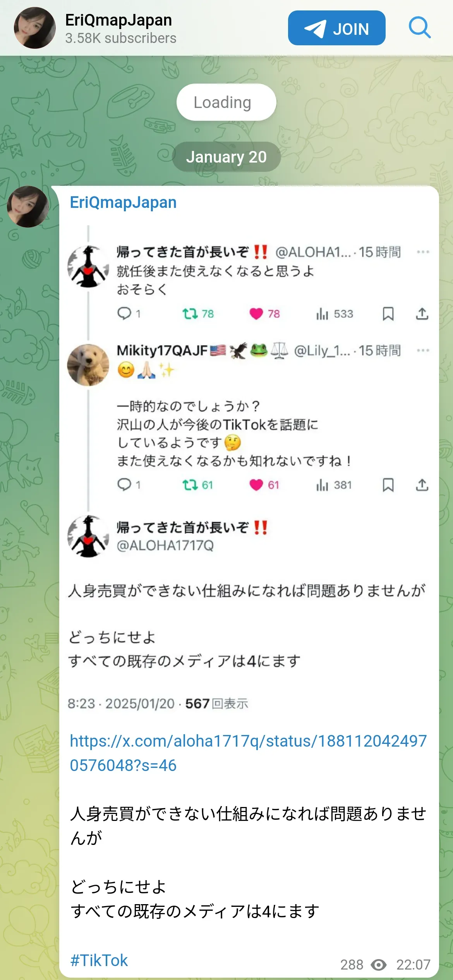Image resolution: width=453 pixels, height=980 pixels.
Task: Click the Loading pill button
Action: point(226,102)
